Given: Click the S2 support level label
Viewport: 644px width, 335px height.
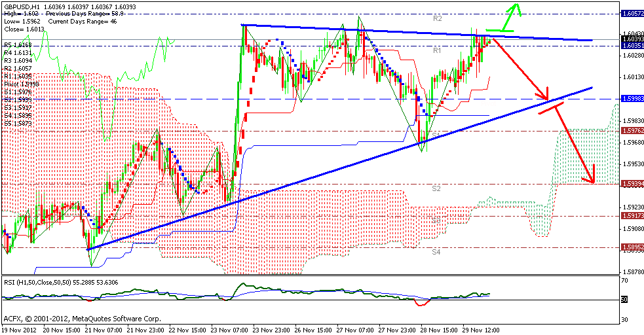Looking at the screenshot, I should pos(436,188).
